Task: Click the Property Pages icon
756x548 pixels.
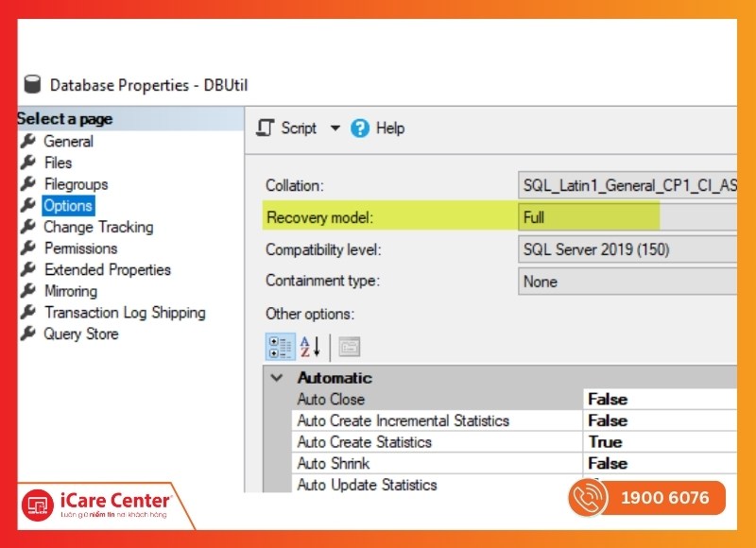Action: 350,347
